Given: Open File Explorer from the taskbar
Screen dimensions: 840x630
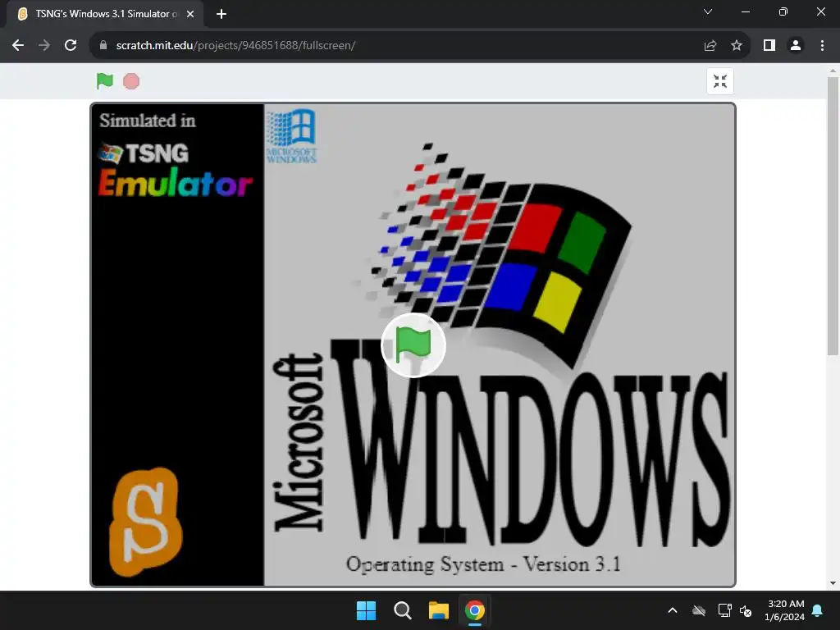Looking at the screenshot, I should pos(439,610).
